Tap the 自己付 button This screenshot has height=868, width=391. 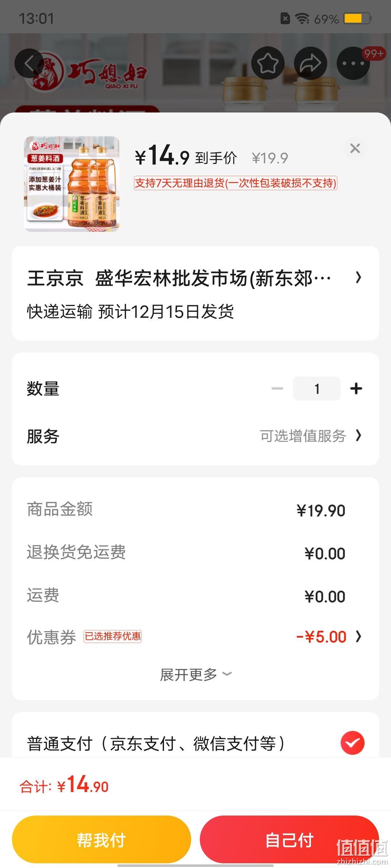pyautogui.click(x=289, y=840)
